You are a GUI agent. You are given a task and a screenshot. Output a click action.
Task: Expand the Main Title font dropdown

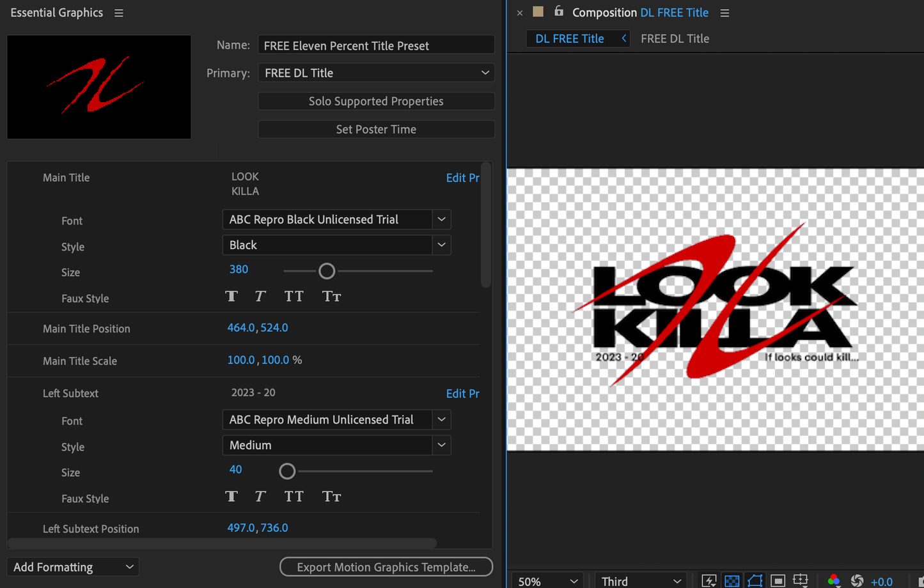tap(441, 219)
